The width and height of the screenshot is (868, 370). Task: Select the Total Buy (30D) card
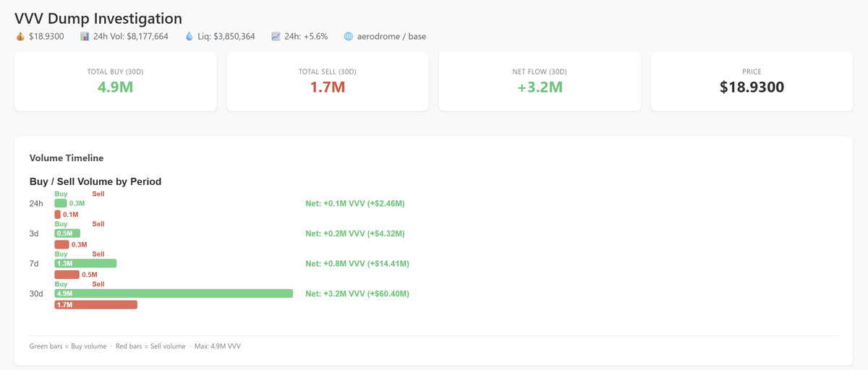pos(116,81)
